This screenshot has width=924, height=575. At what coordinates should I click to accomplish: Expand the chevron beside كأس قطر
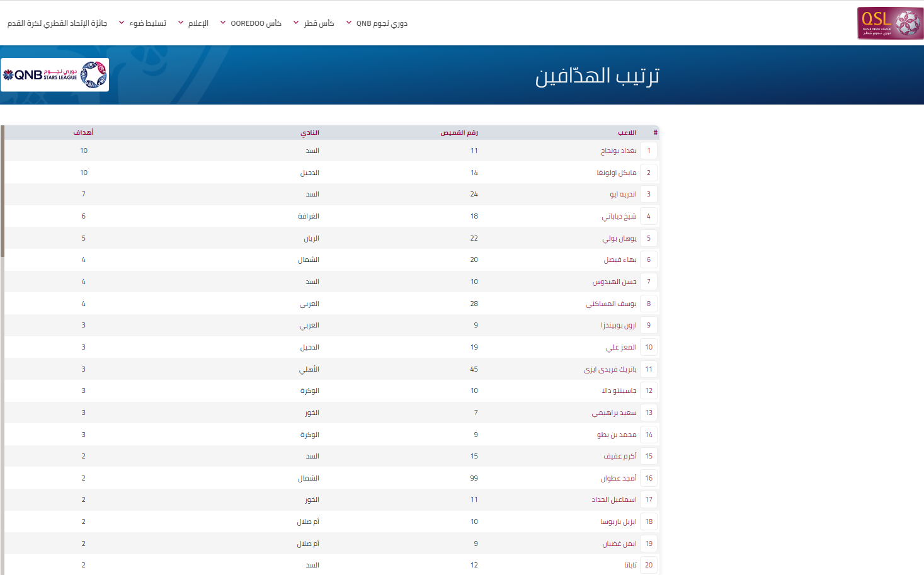[x=296, y=23]
